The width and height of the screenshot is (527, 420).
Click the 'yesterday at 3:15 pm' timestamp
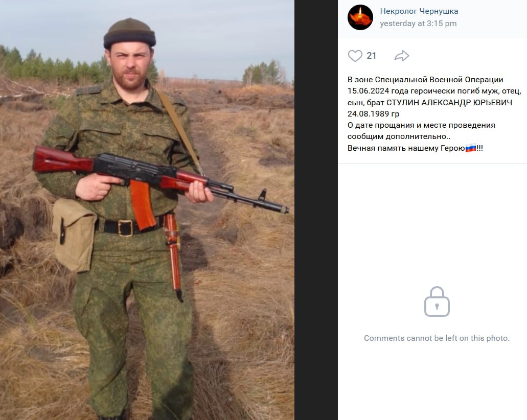click(418, 24)
